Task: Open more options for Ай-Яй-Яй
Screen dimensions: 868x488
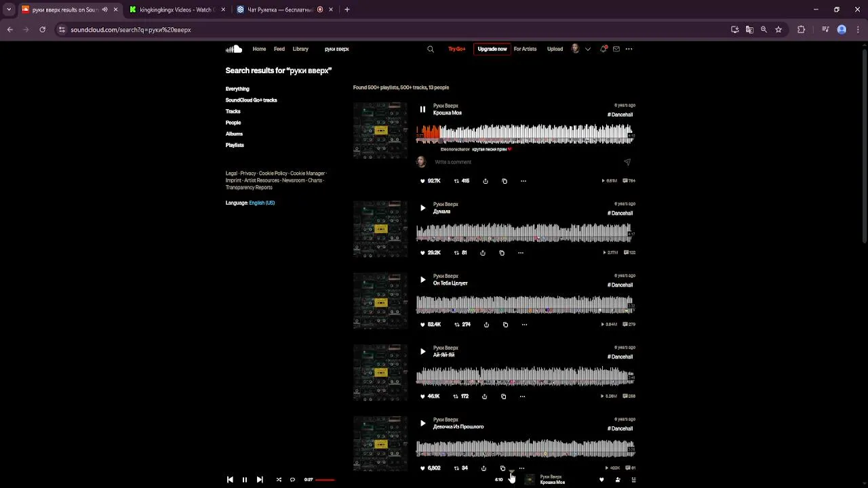Action: point(522,396)
